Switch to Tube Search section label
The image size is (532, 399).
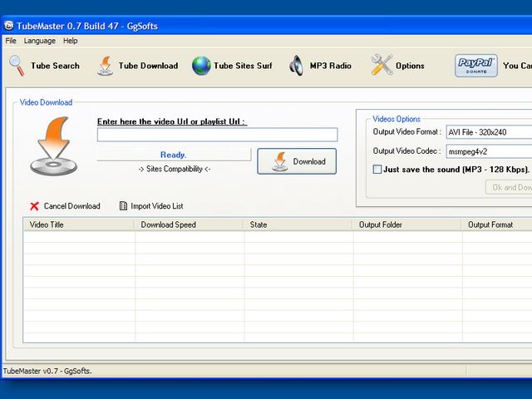(x=55, y=66)
